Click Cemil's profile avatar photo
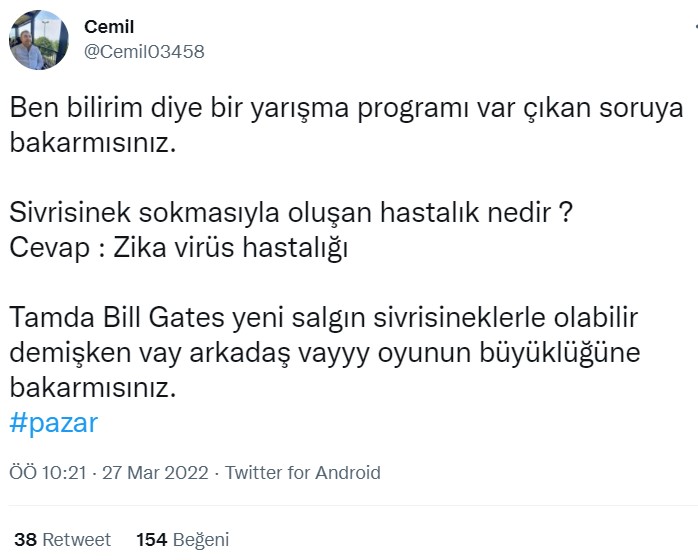The image size is (698, 560). (x=39, y=40)
